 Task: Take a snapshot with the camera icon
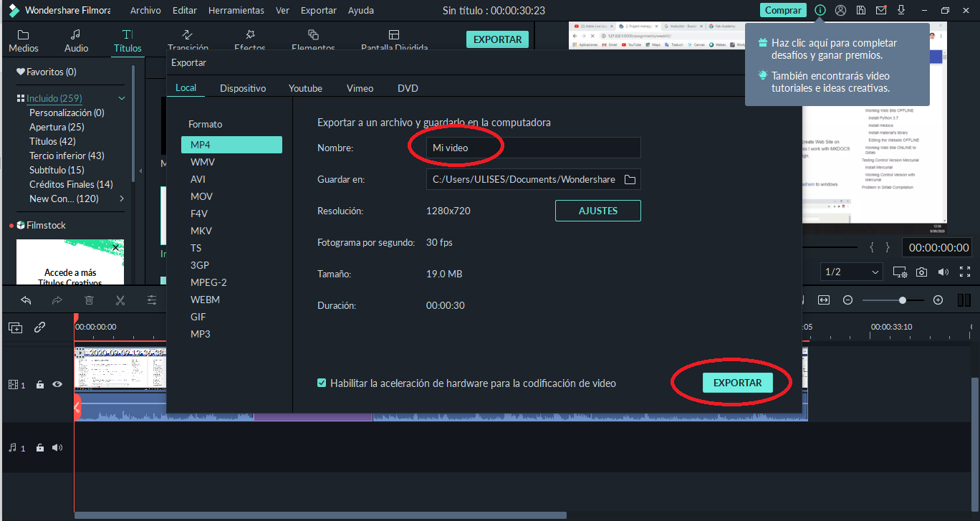[x=922, y=272]
